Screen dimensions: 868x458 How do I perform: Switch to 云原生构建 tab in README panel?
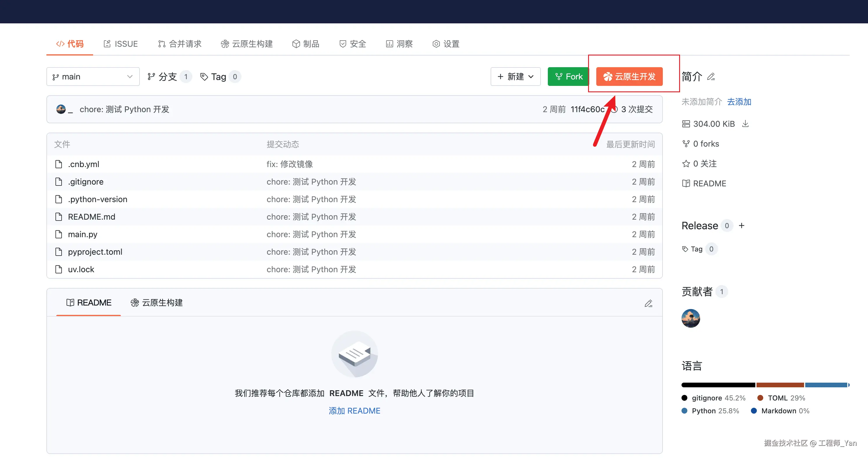157,303
